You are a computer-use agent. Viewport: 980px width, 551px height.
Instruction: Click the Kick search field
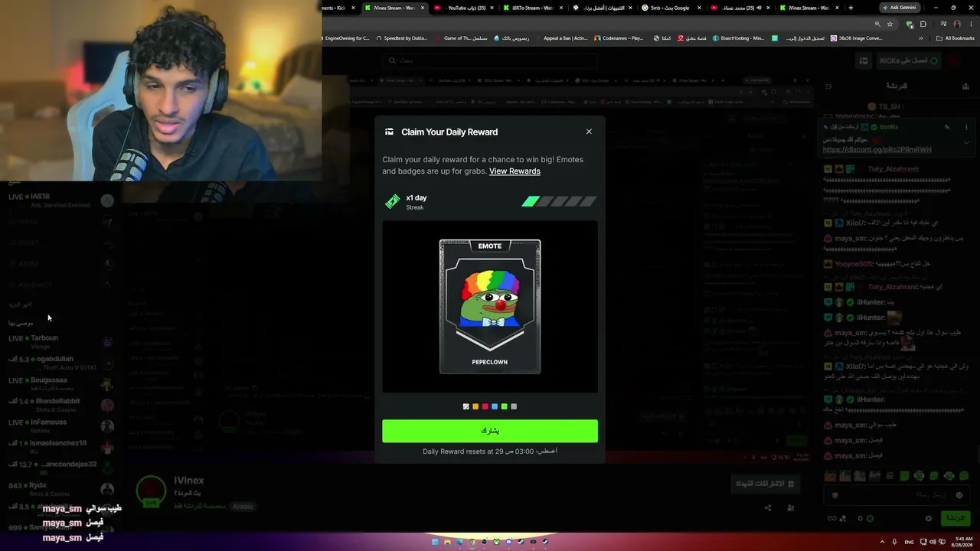pyautogui.click(x=490, y=60)
